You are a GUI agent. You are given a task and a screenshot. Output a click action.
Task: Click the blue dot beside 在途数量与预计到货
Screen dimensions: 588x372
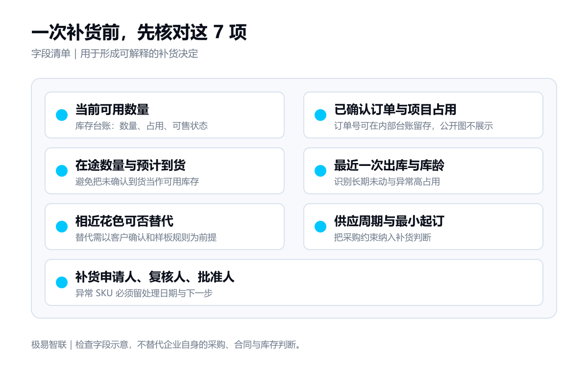point(62,171)
